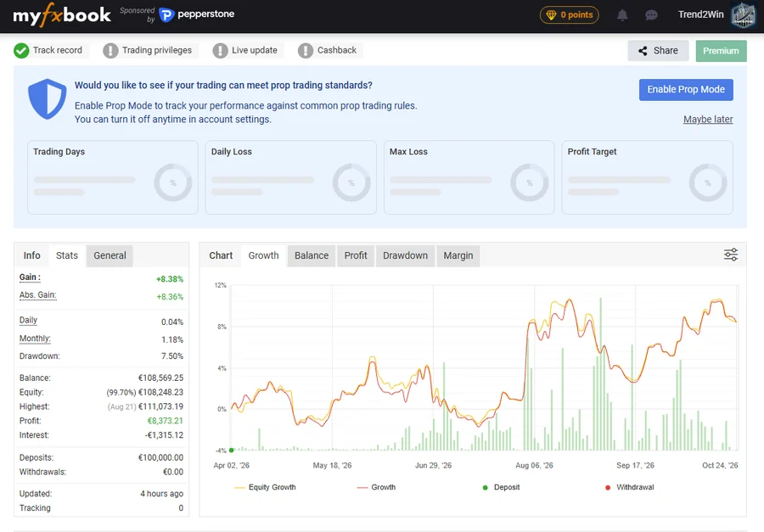Click the €100,000.00 deposits value
764x532 pixels.
tap(160, 458)
